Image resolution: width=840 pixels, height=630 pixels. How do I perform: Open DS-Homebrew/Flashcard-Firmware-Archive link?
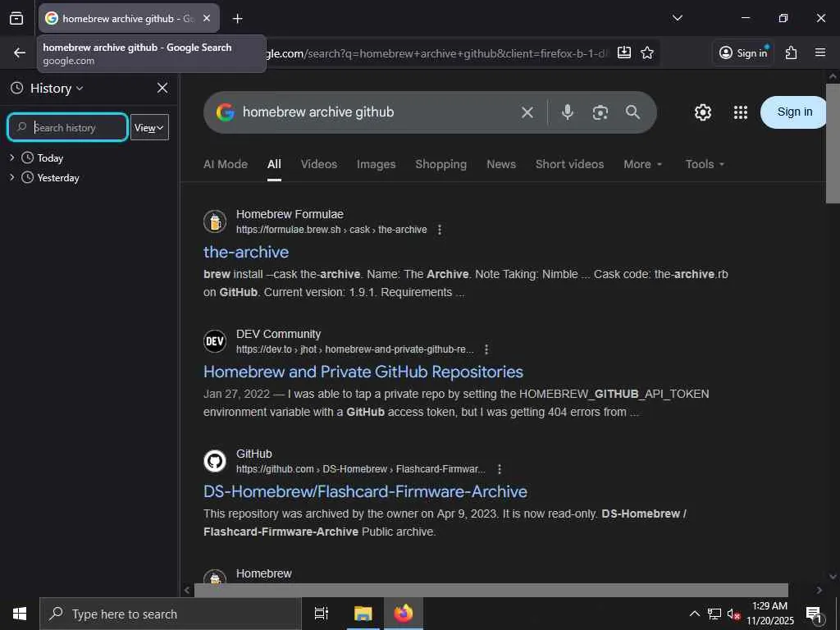click(365, 491)
